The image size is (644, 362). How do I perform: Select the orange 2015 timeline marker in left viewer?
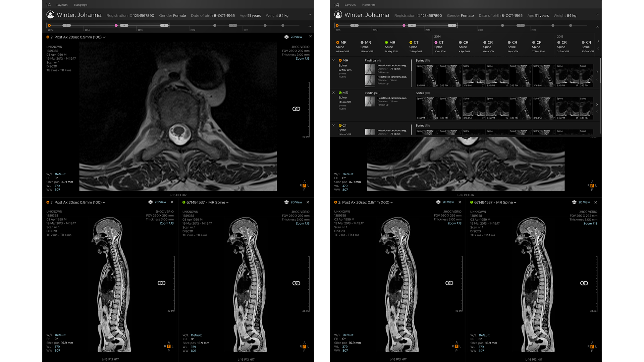(x=49, y=25)
